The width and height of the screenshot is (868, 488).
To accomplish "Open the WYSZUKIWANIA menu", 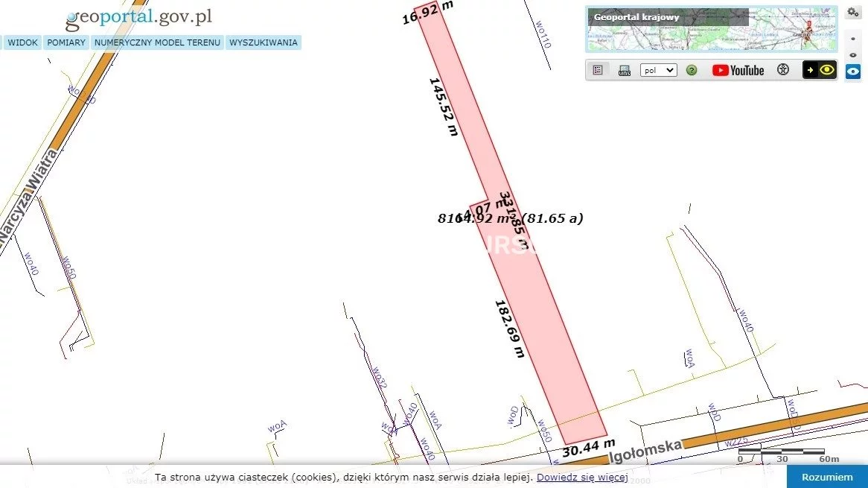I will coord(264,42).
